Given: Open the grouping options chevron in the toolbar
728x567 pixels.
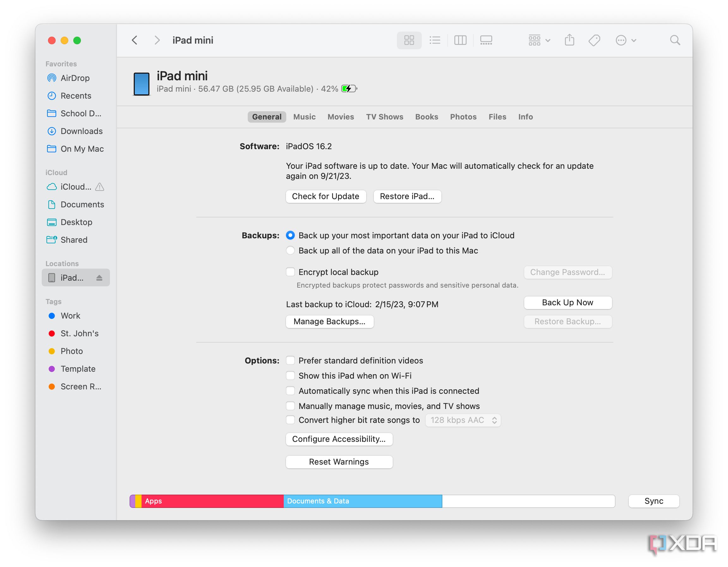Looking at the screenshot, I should tap(548, 40).
